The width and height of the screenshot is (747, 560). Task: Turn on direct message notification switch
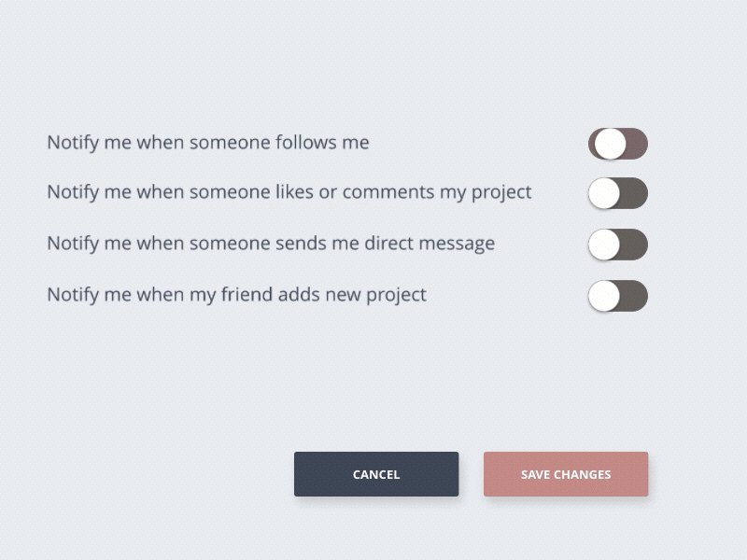coord(618,245)
